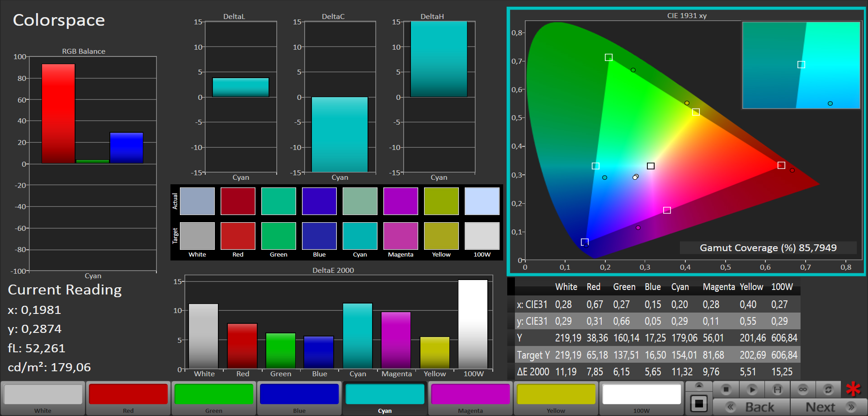Click the large black square pattern icon
Screen dimensions: 868x416
pyautogui.click(x=699, y=403)
